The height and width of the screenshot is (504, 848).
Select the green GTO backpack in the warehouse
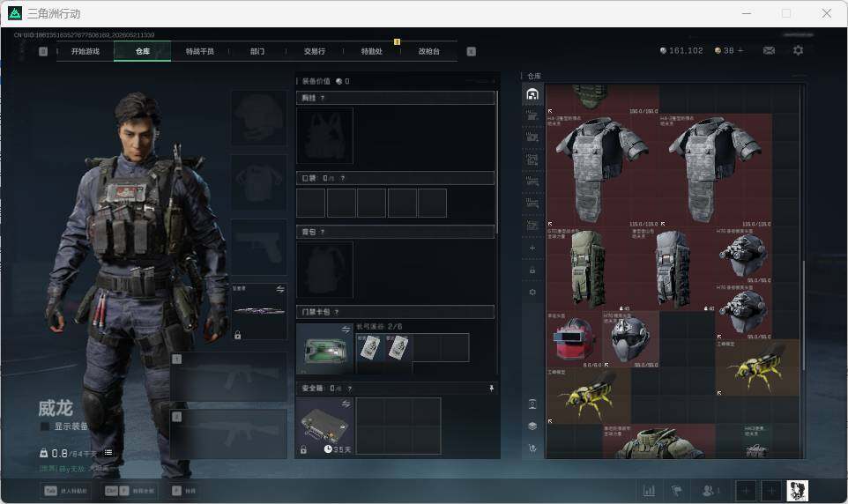coord(589,269)
